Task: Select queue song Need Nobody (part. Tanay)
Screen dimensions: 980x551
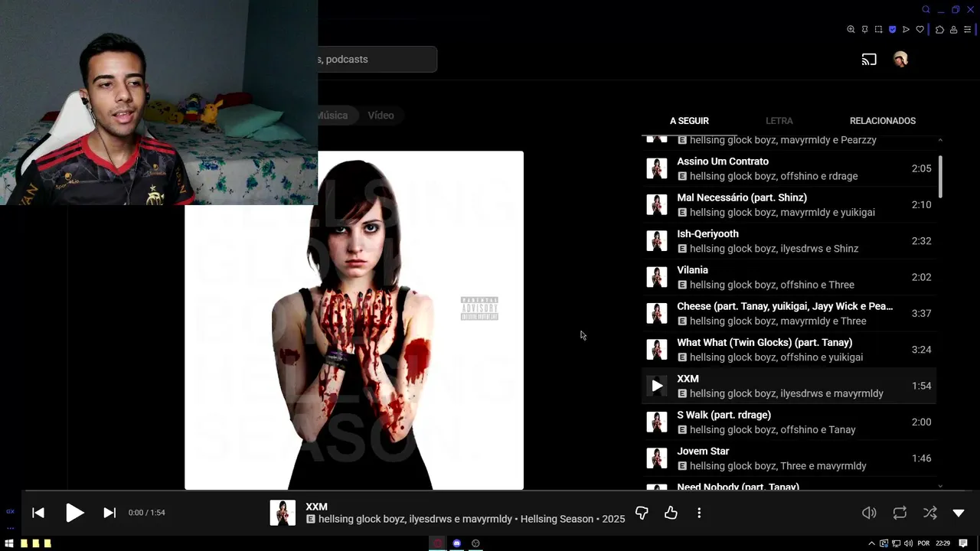Action: click(x=789, y=484)
